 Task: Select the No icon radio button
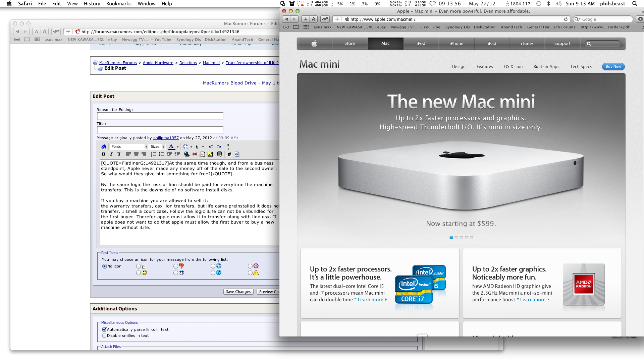[105, 266]
